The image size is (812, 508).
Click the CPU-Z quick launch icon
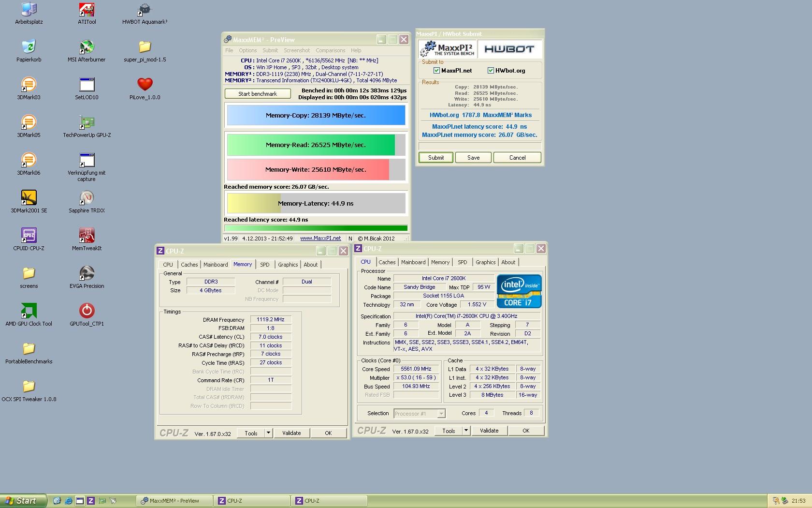click(x=90, y=501)
